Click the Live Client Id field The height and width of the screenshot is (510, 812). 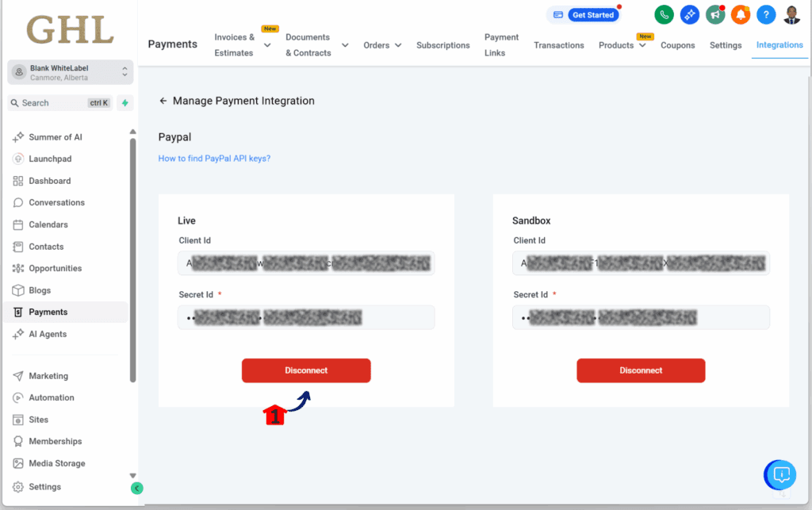pyautogui.click(x=306, y=263)
